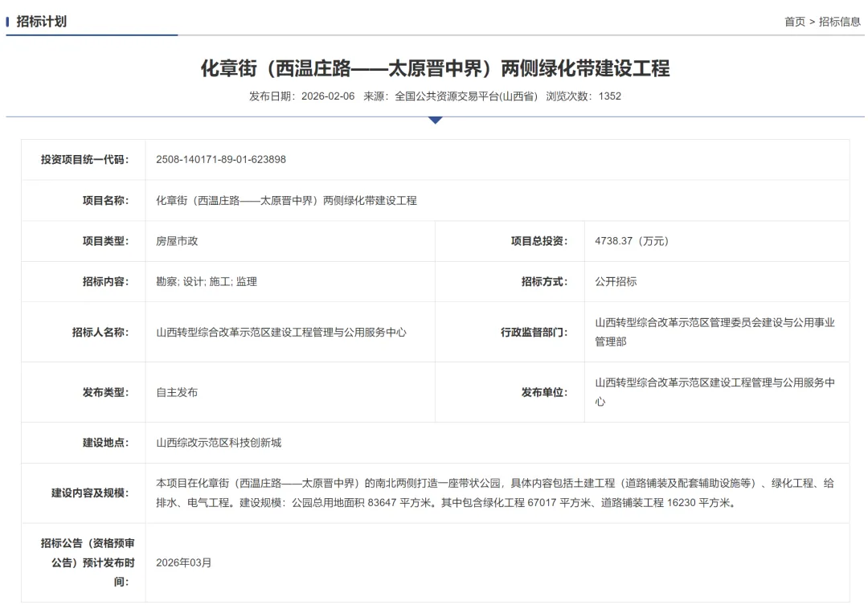Select the value 勘察; 设计; 施工; 监理
Viewport: 868px width, 609px height.
pyautogui.click(x=207, y=281)
